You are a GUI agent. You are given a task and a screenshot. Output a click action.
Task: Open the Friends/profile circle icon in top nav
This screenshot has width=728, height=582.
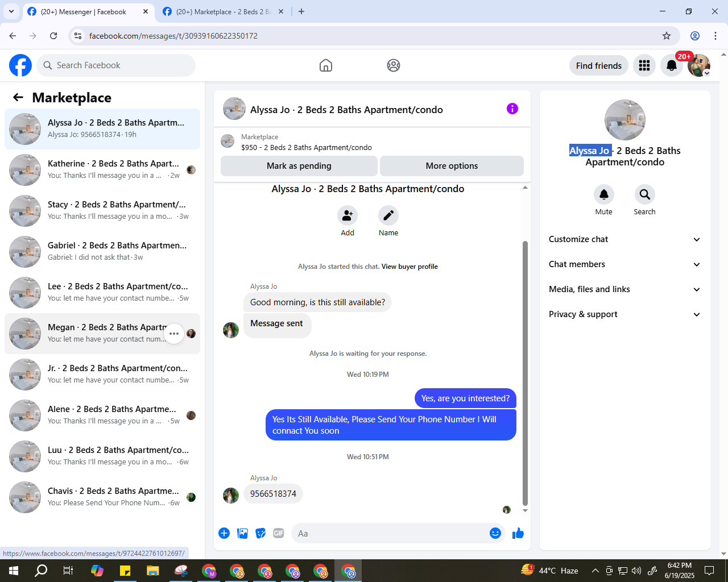pos(394,65)
